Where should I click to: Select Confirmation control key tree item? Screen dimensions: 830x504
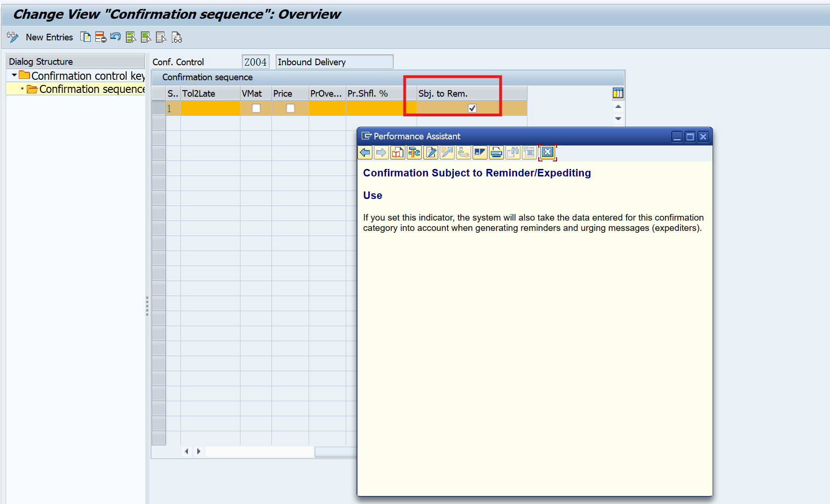tap(88, 76)
